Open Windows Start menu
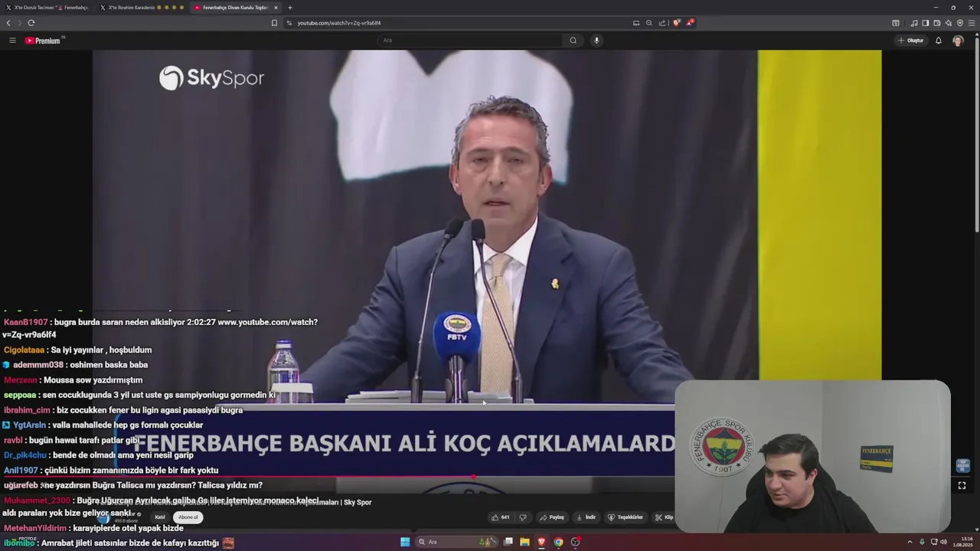 click(405, 542)
